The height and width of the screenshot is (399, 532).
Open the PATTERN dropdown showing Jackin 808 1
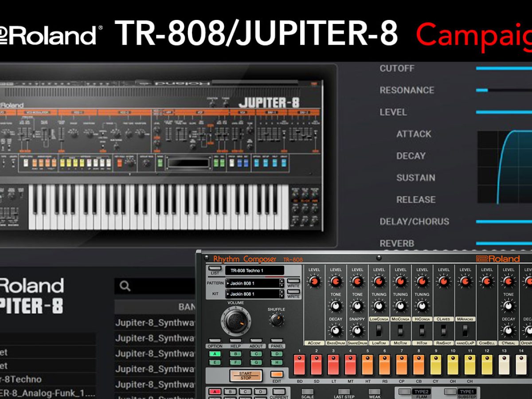(254, 283)
